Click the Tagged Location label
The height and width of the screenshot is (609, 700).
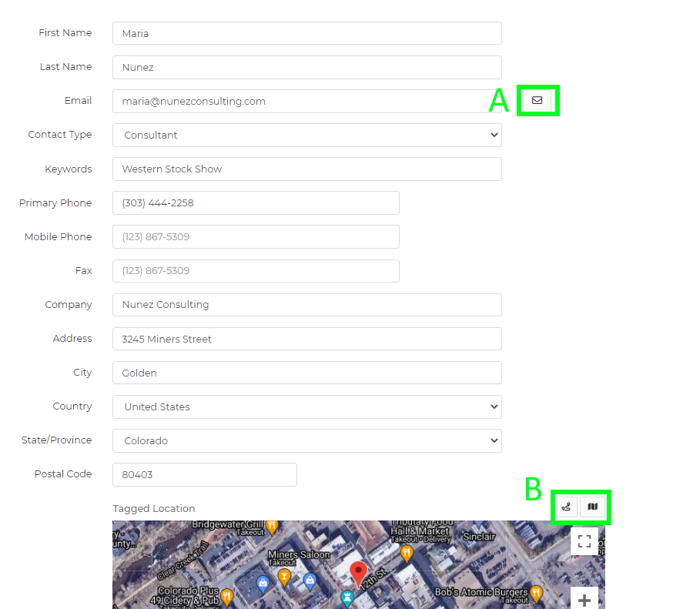(153, 509)
